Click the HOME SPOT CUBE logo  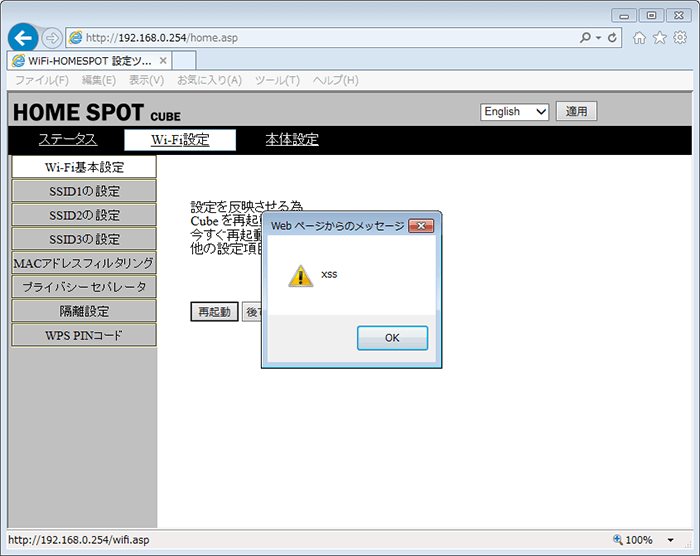coord(97,113)
